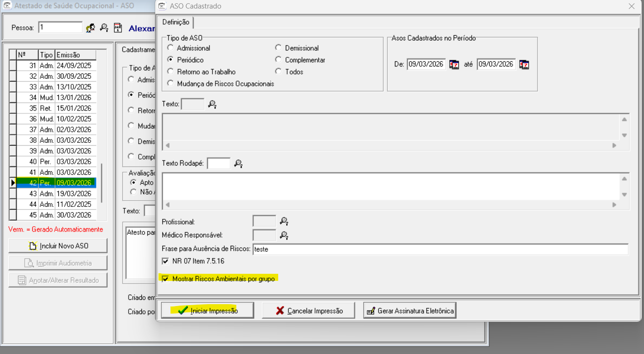Select the Retorno ao Trabalho radio option

pos(170,72)
